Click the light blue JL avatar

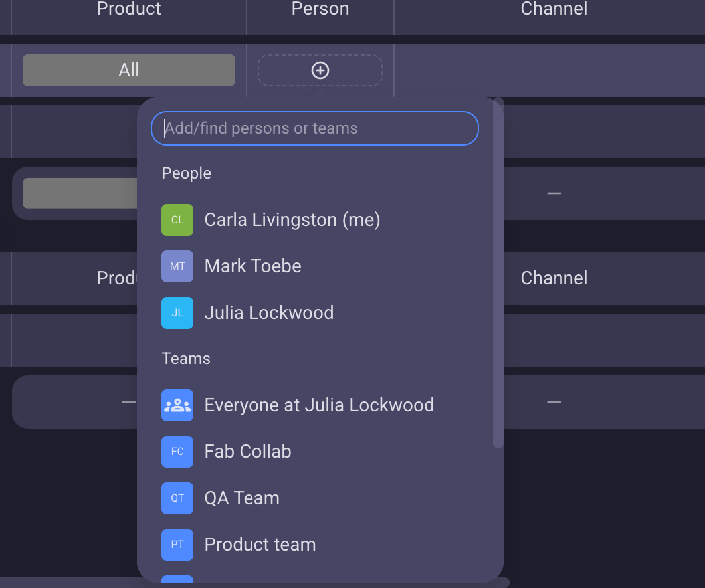[177, 313]
